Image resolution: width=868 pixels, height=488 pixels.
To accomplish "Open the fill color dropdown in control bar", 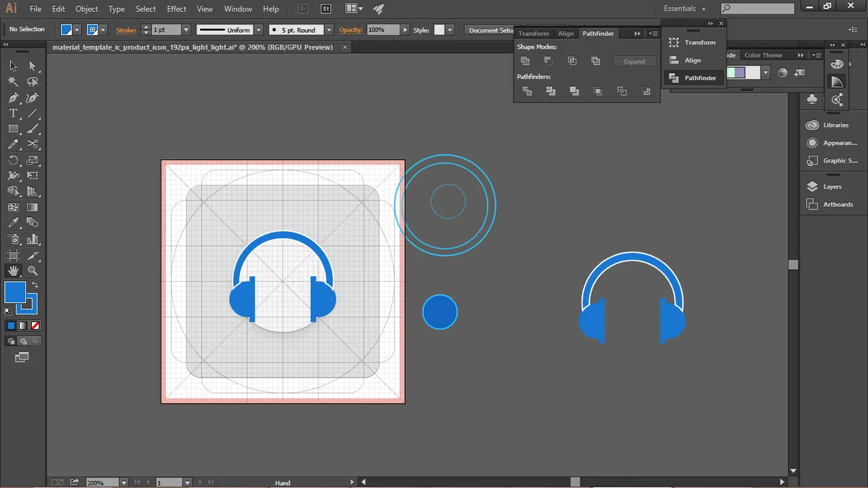I will click(77, 30).
